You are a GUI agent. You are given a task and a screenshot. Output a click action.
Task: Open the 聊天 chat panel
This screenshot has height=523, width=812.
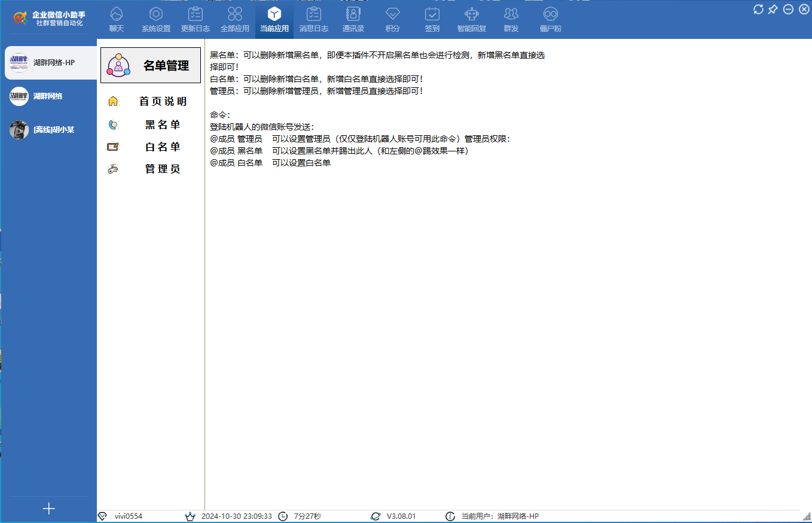116,18
